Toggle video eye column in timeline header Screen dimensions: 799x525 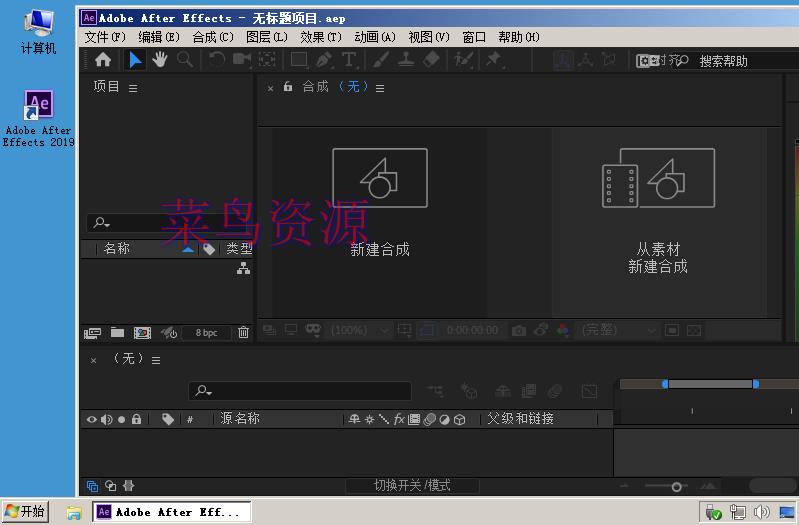(x=91, y=419)
